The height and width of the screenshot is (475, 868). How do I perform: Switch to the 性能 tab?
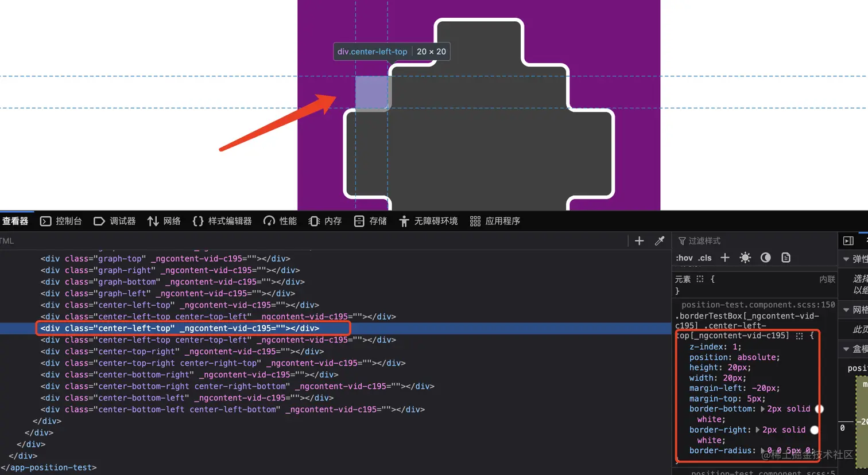(x=280, y=221)
